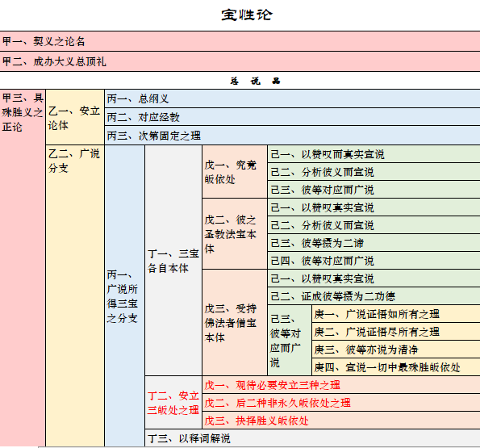Click the 戊二、彼之圣教法宝本体 cell
The width and height of the screenshot is (480, 448).
coord(235,234)
